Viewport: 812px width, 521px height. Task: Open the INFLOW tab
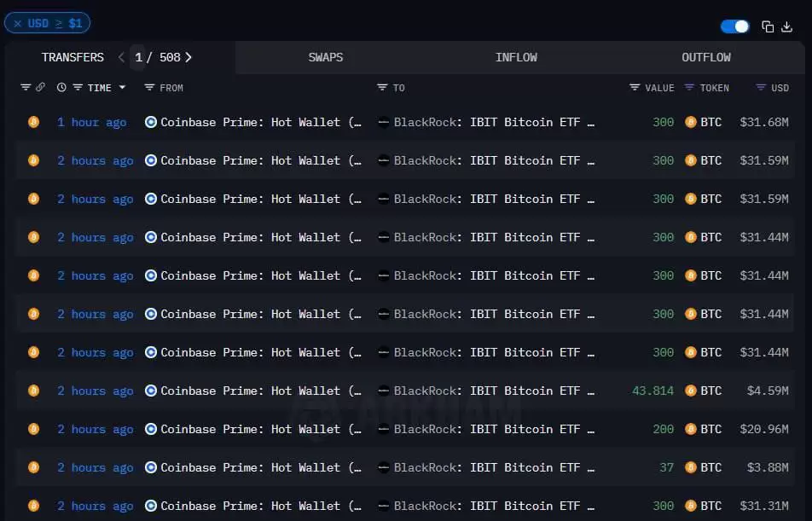(x=516, y=57)
